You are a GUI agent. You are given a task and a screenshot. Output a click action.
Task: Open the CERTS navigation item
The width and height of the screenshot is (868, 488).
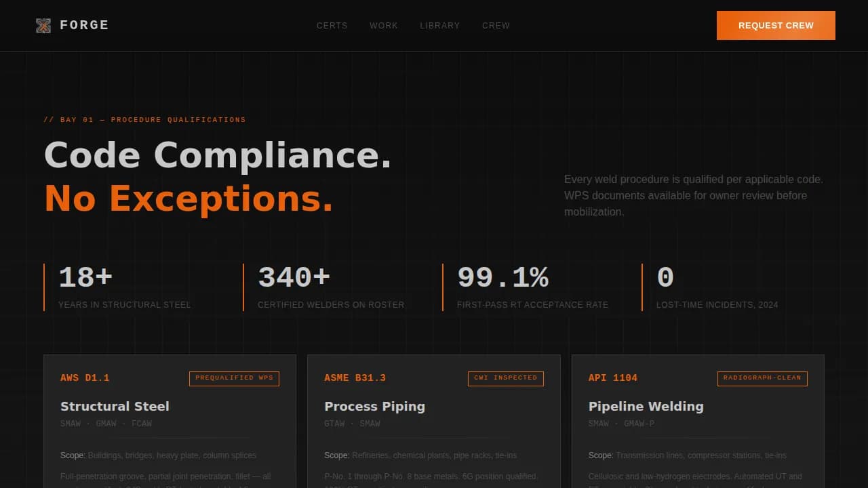pyautogui.click(x=332, y=25)
